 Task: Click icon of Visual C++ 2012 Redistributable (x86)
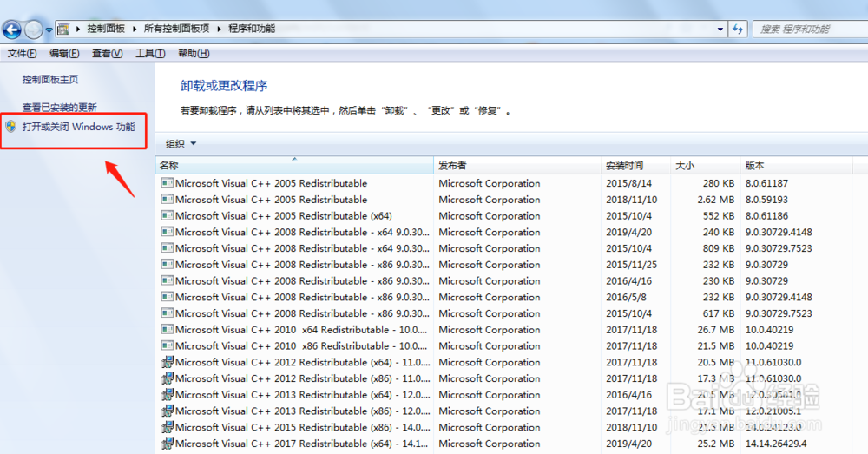(x=168, y=378)
